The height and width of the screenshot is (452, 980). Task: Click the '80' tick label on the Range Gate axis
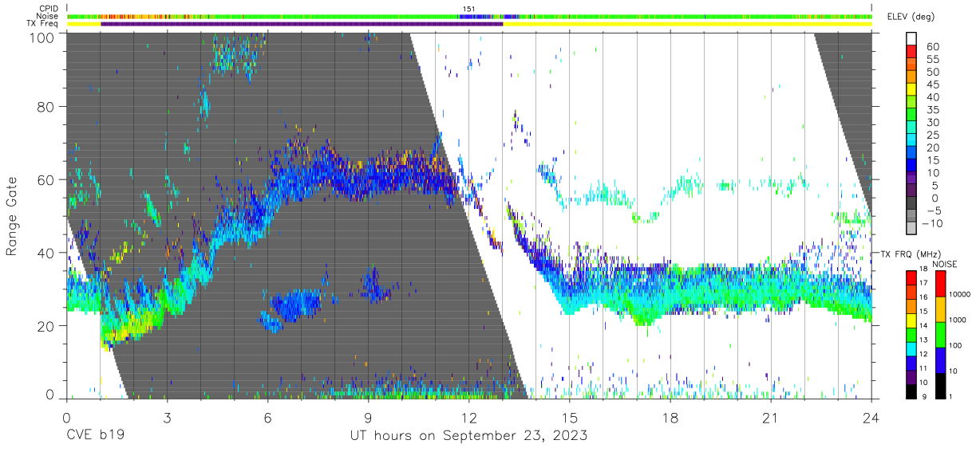tap(45, 107)
